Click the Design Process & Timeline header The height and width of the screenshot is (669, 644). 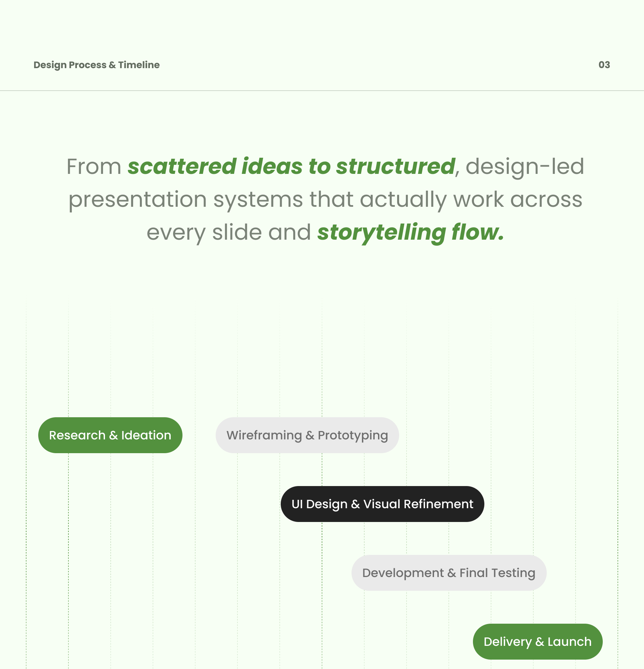tap(97, 65)
